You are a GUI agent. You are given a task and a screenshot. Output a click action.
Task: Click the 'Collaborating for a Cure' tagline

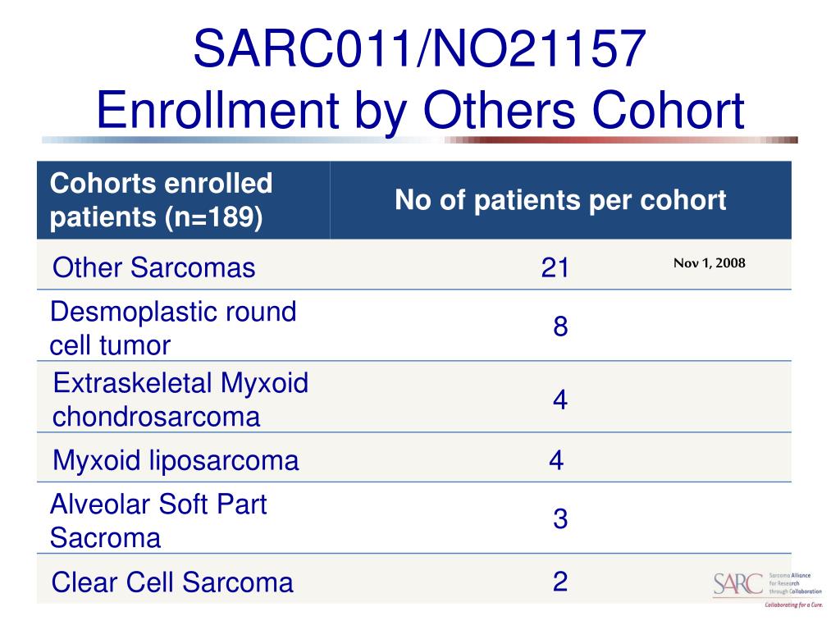click(793, 605)
